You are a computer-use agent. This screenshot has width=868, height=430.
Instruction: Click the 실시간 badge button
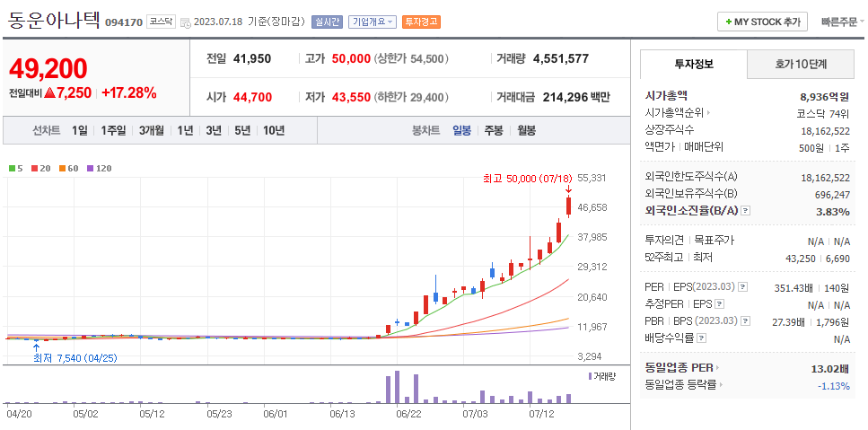pos(327,22)
